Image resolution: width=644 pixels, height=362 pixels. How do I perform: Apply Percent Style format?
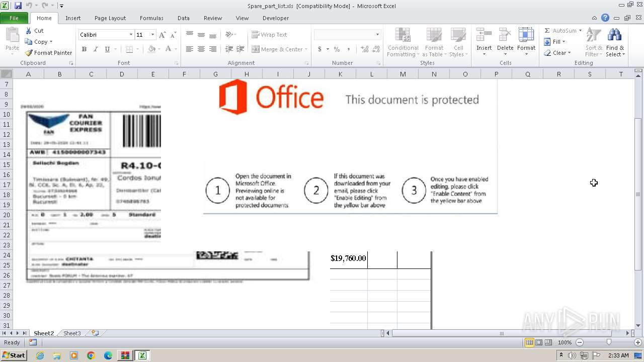tap(337, 49)
